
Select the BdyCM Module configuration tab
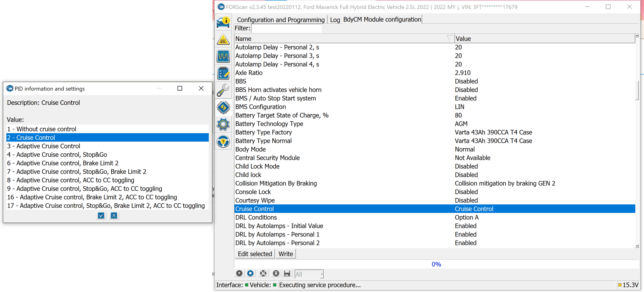tap(382, 19)
